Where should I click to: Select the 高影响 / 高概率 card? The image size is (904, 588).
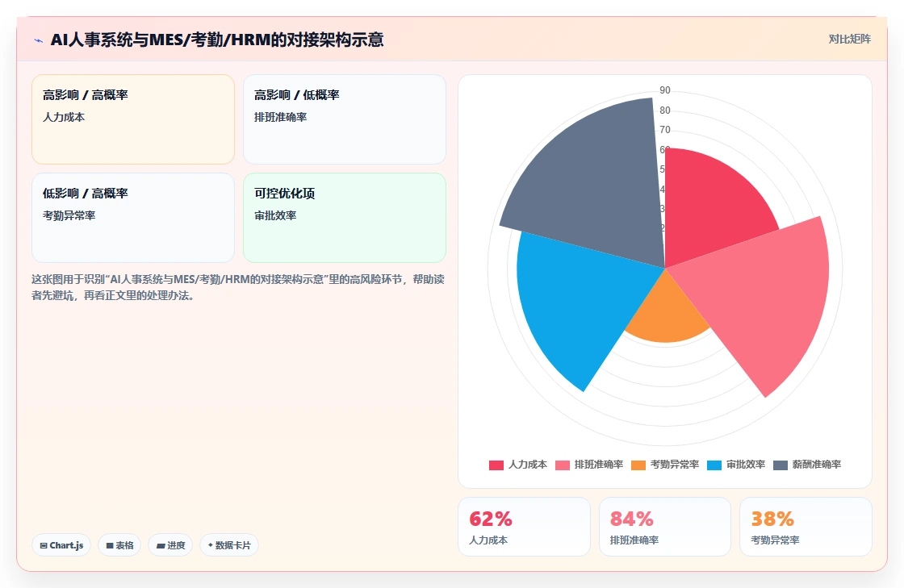pyautogui.click(x=133, y=119)
